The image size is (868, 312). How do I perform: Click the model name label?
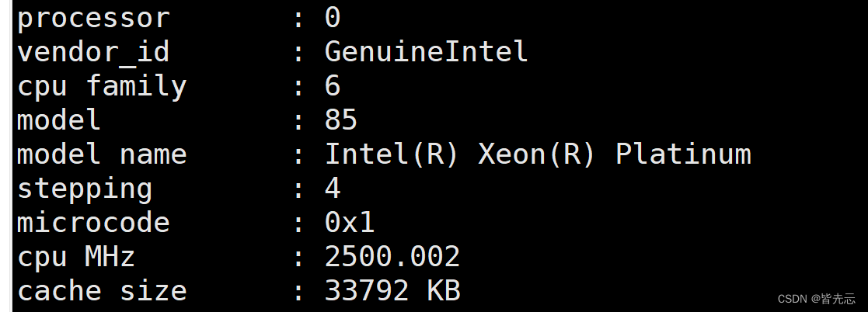[x=102, y=154]
